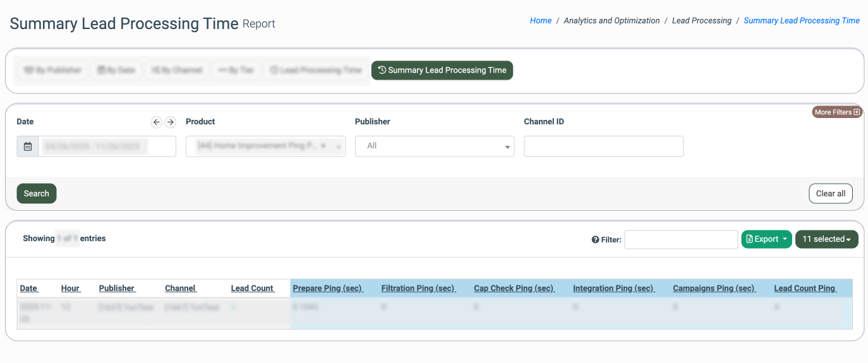Viewport: 868px width, 363px height.
Task: Select the Summary Lead Processing Time tab
Action: [x=442, y=70]
